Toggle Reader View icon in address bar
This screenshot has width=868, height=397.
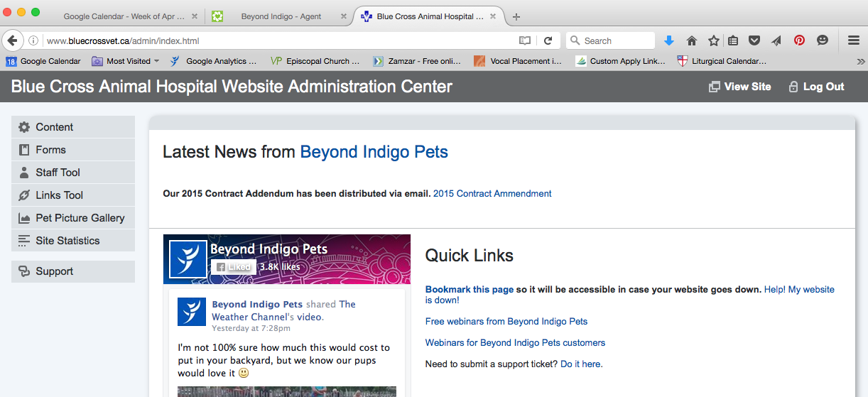click(525, 41)
